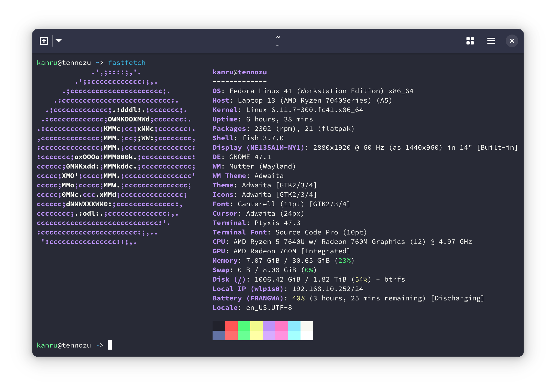This screenshot has width=556, height=392.
Task: Select the 'kanru@tennozu' header in output
Action: pyautogui.click(x=240, y=72)
